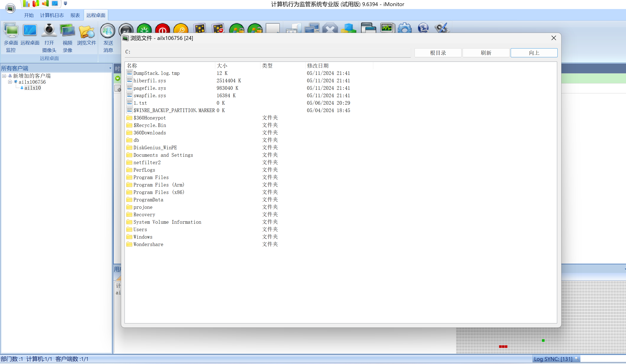This screenshot has width=626, height=364.
Task: Select the ailx10 user in tree
Action: pos(32,88)
